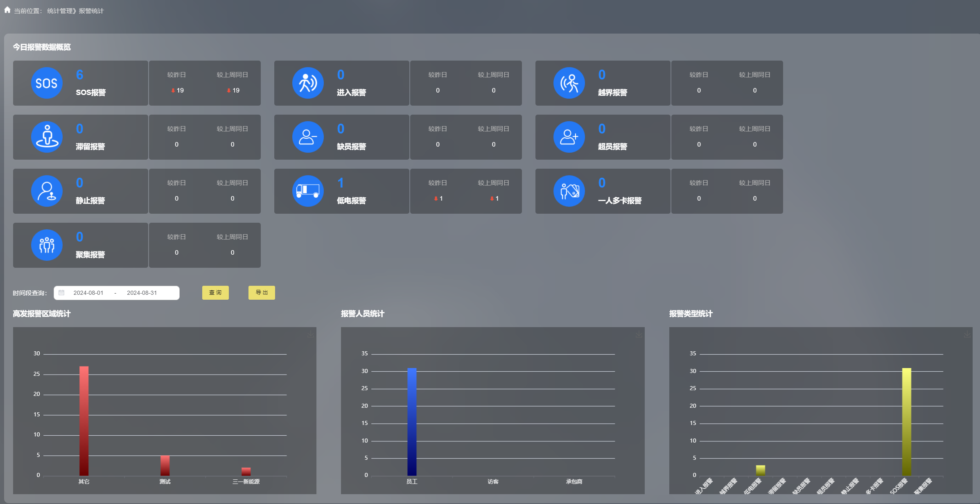
Task: Click the 越界报警 boundary crossing icon
Action: pyautogui.click(x=569, y=83)
